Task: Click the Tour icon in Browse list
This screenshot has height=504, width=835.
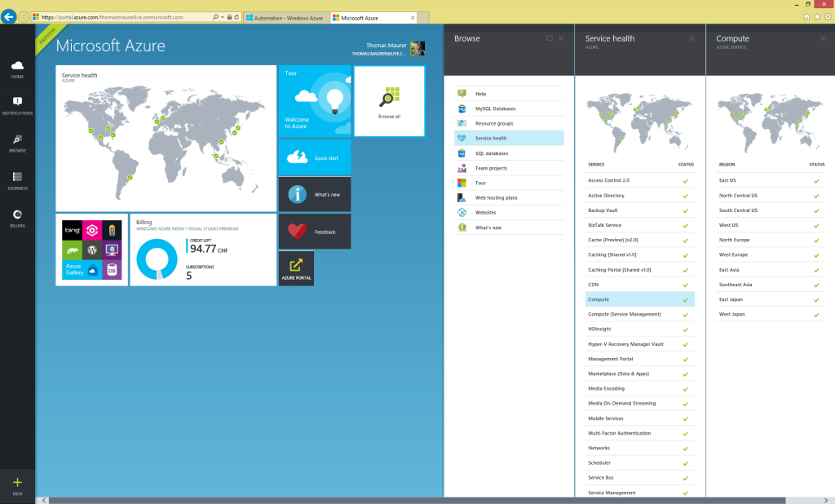Action: pyautogui.click(x=462, y=183)
